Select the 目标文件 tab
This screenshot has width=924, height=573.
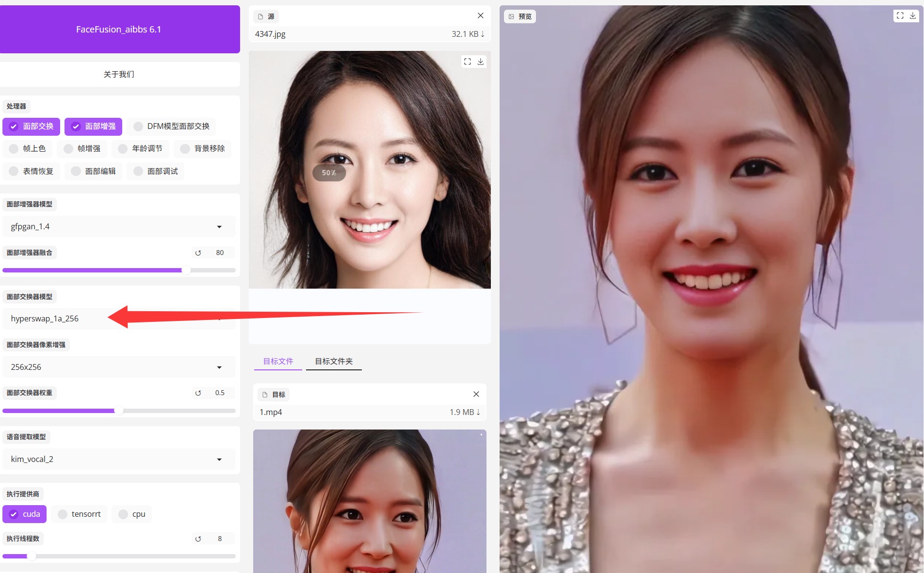(278, 361)
